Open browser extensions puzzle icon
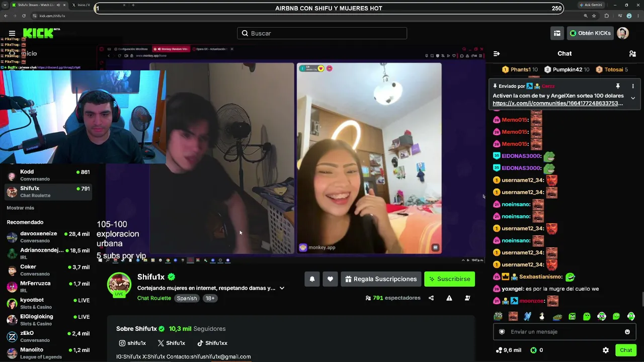Image resolution: width=644 pixels, height=362 pixels. coord(606,16)
